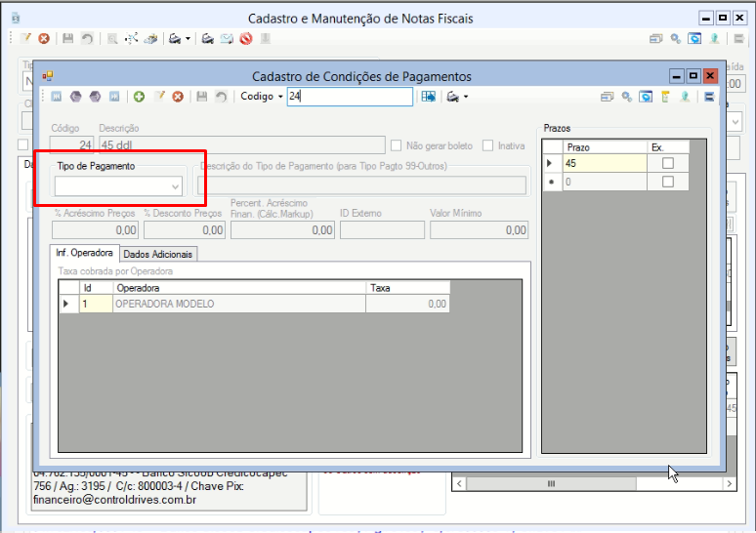This screenshot has width=756, height=533.
Task: Click pencil edit icon in Notas Fiscais toolbar
Action: 25,38
